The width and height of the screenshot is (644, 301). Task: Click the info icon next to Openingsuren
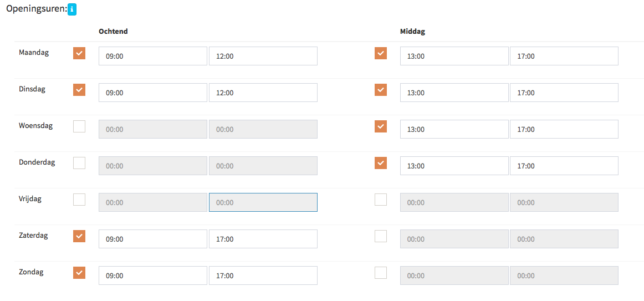pyautogui.click(x=72, y=9)
